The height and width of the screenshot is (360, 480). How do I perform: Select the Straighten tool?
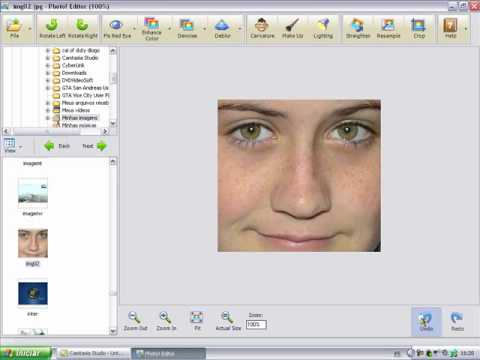pos(358,29)
